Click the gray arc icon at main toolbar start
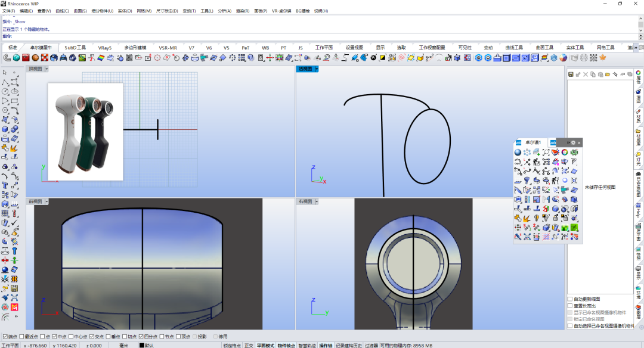This screenshot has height=348, width=644. point(7,58)
